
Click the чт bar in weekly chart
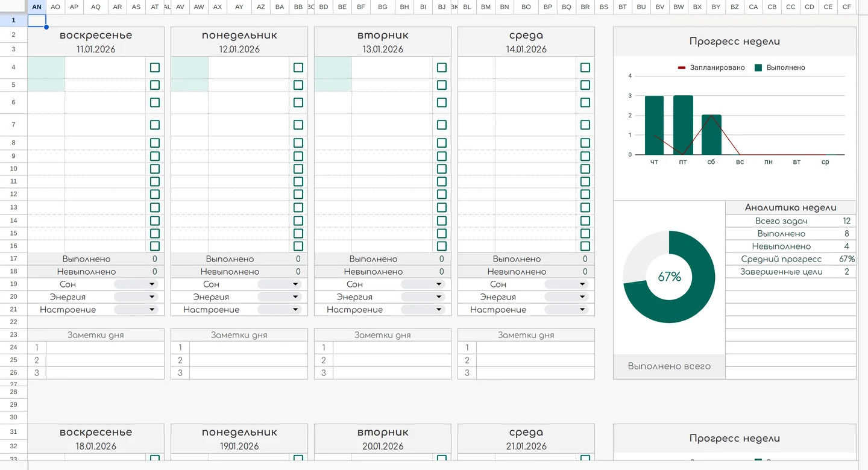click(654, 125)
